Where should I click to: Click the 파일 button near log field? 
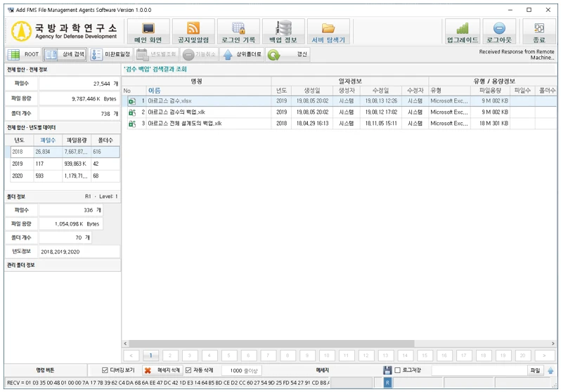[x=536, y=370]
